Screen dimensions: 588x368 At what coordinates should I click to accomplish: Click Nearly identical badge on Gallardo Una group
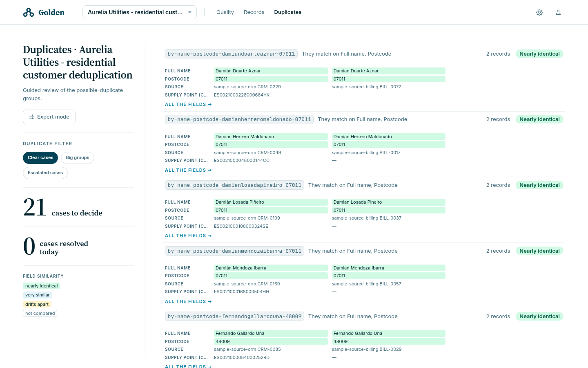click(539, 316)
